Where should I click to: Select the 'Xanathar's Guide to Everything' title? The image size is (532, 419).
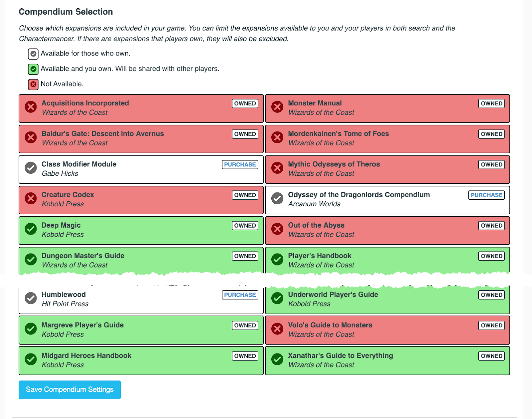pos(340,356)
